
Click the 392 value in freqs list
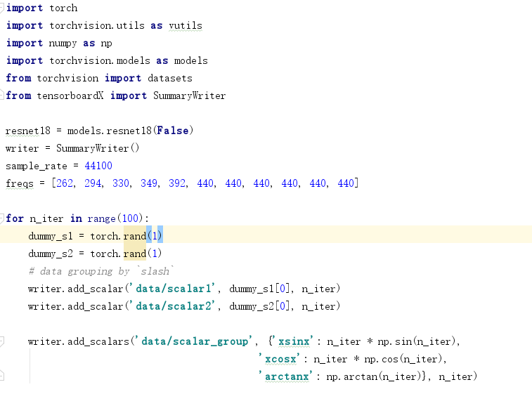(177, 183)
